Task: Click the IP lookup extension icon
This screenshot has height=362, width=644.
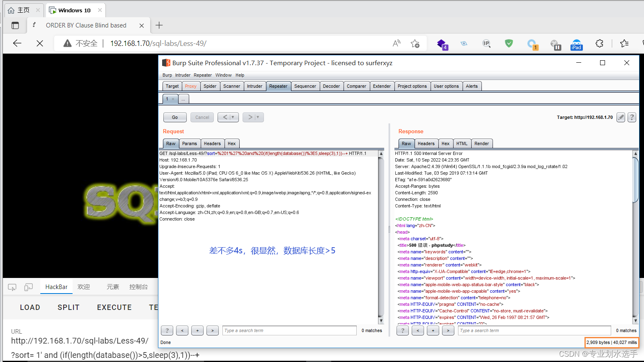Action: (x=486, y=43)
